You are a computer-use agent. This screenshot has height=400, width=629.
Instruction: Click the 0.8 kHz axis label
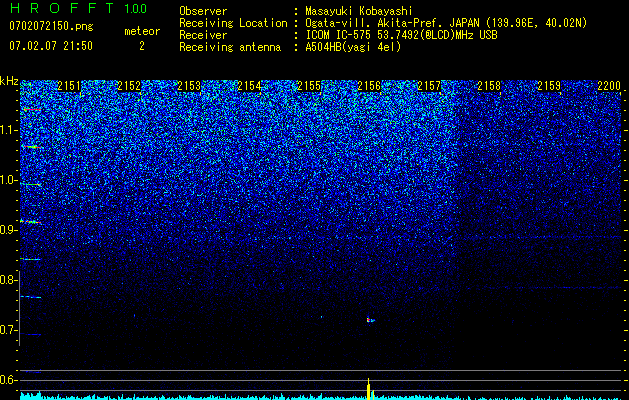(8, 280)
